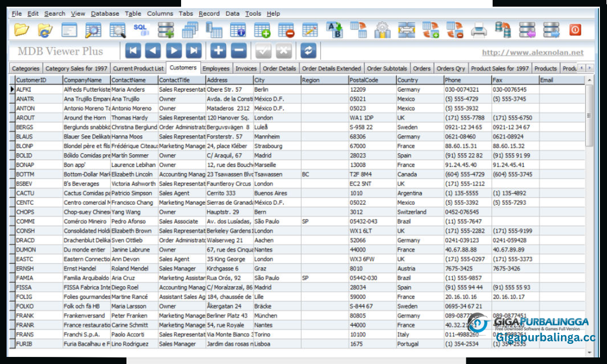Delete record with the minus button
The width and height of the screenshot is (607, 364).
click(x=239, y=51)
